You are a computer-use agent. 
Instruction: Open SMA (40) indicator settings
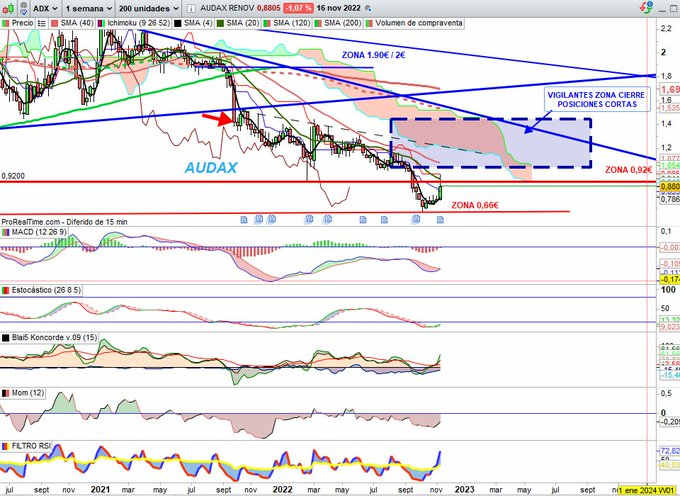(77, 23)
